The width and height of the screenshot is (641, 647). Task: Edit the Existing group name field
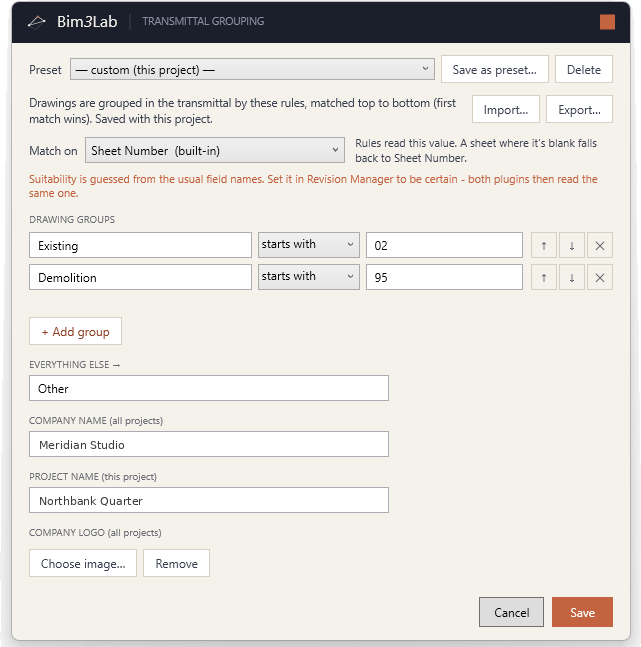pos(140,245)
